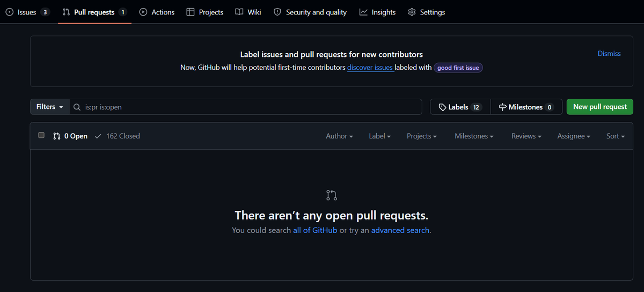Open the advanced search link
This screenshot has height=292, width=644.
(400, 230)
